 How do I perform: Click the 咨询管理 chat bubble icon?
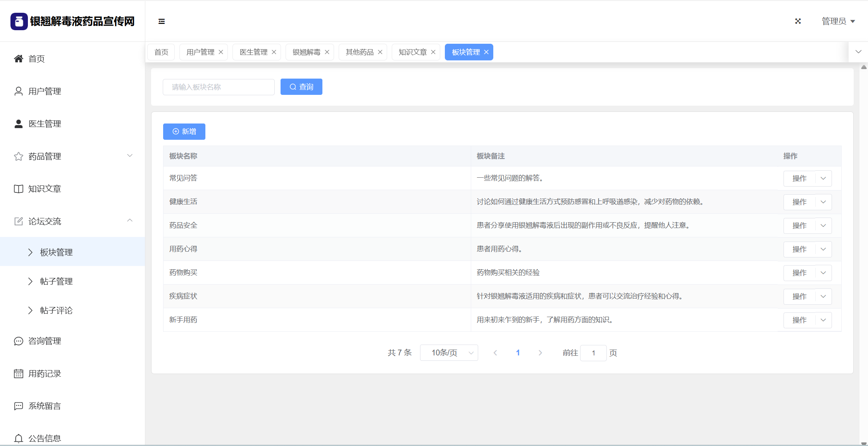pyautogui.click(x=19, y=341)
